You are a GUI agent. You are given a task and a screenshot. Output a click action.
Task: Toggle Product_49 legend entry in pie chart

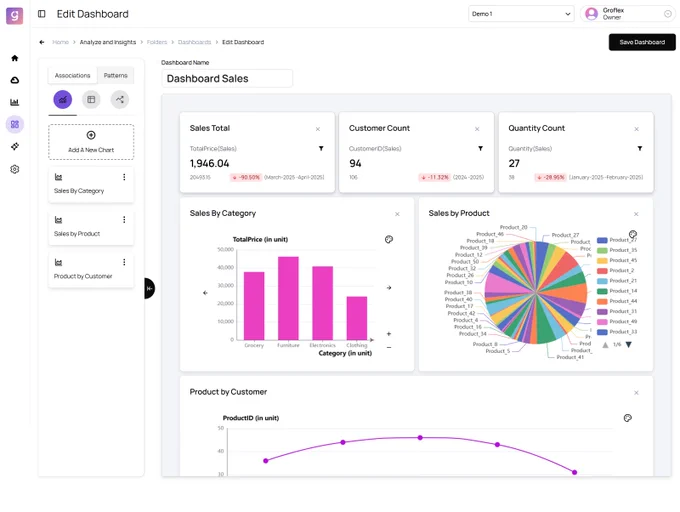point(617,322)
